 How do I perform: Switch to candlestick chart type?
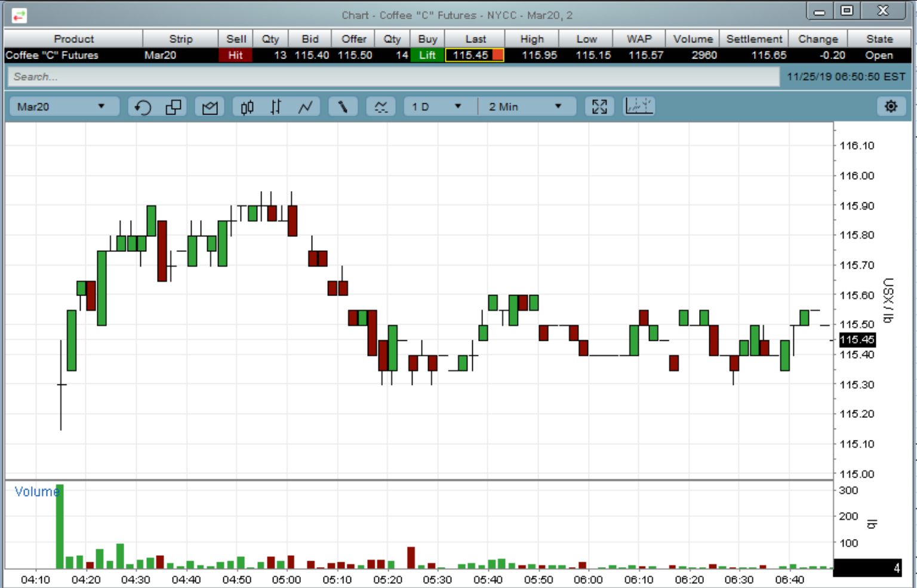click(247, 107)
